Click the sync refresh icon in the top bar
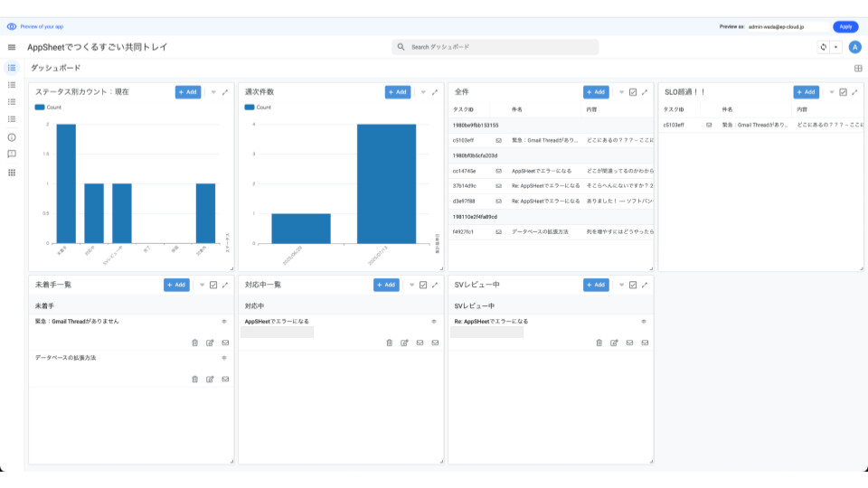Viewport: 868px width, 488px height. tap(823, 48)
